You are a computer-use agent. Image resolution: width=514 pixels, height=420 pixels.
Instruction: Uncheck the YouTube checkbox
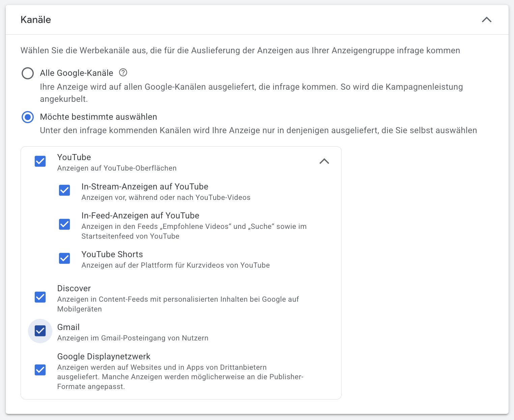coord(40,161)
